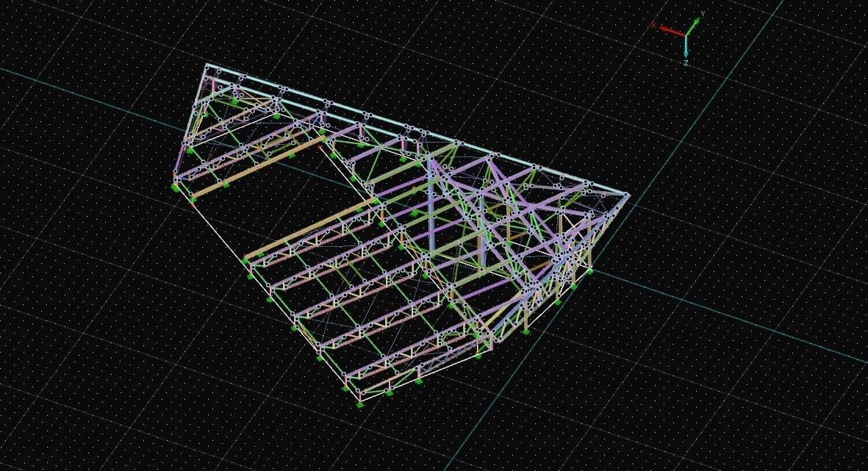Viewport: 868px width, 471px height.
Task: Pick the leftmost green support marker
Action: 175,187
